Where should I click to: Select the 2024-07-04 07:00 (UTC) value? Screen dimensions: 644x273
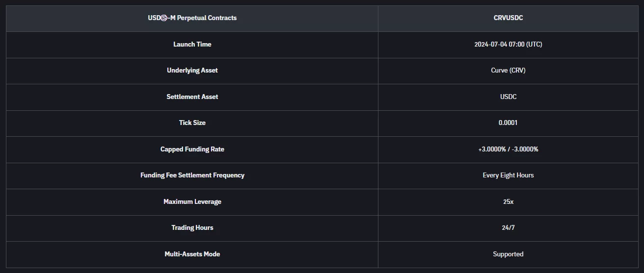pyautogui.click(x=508, y=44)
